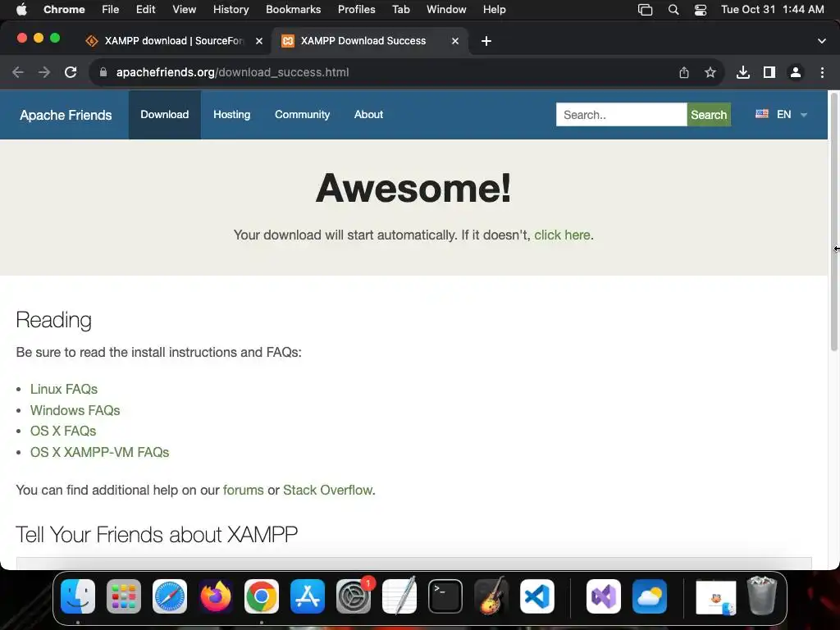Viewport: 840px width, 630px height.
Task: Launch Firefox from the Dock
Action: pyautogui.click(x=216, y=596)
